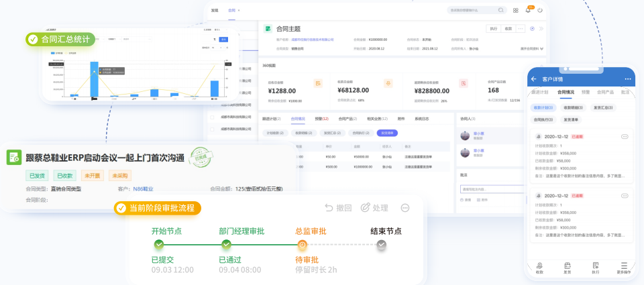
Task: Click the double-chevron collapse icon in contract header
Action: (x=541, y=29)
